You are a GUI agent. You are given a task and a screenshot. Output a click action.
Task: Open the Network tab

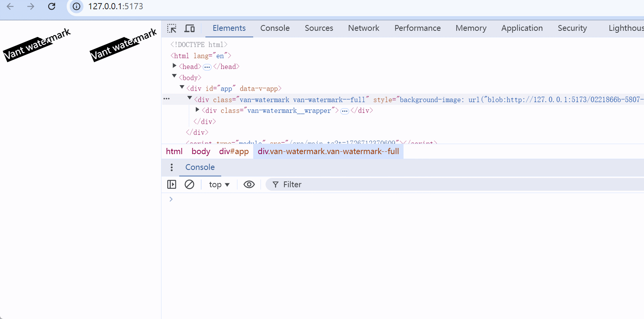[x=363, y=28]
